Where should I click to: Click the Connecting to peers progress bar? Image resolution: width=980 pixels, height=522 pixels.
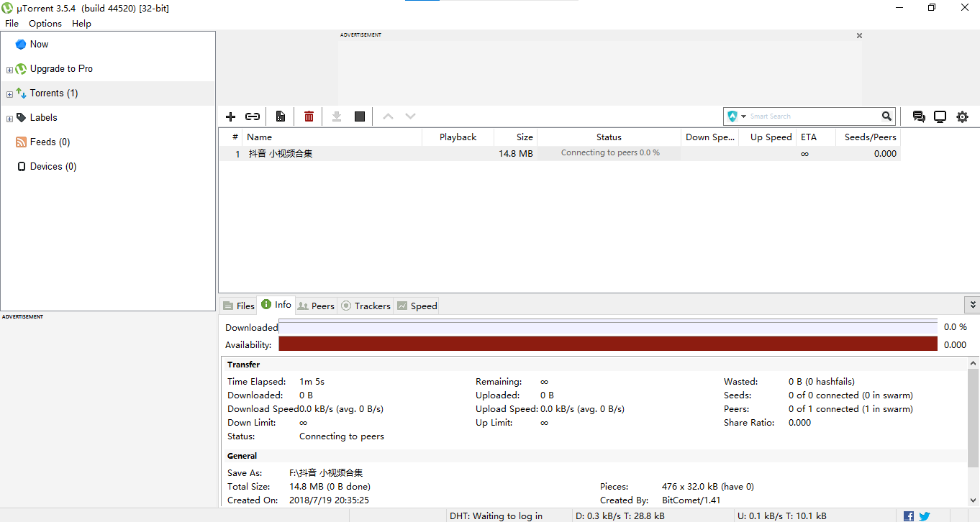pos(609,153)
